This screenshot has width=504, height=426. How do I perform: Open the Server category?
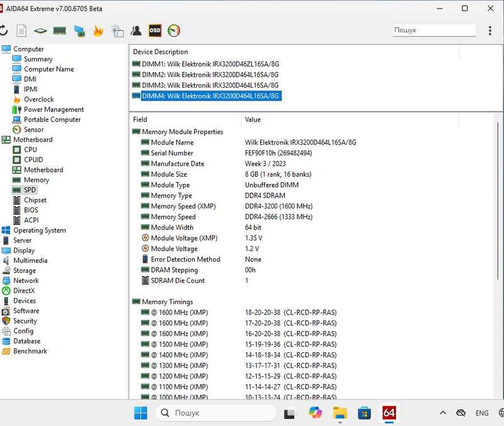(x=22, y=240)
